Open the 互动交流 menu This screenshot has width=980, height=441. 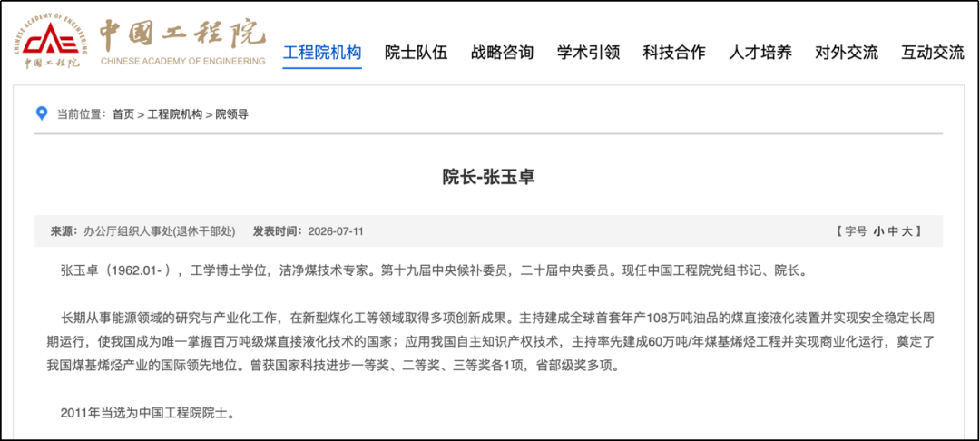tap(933, 53)
